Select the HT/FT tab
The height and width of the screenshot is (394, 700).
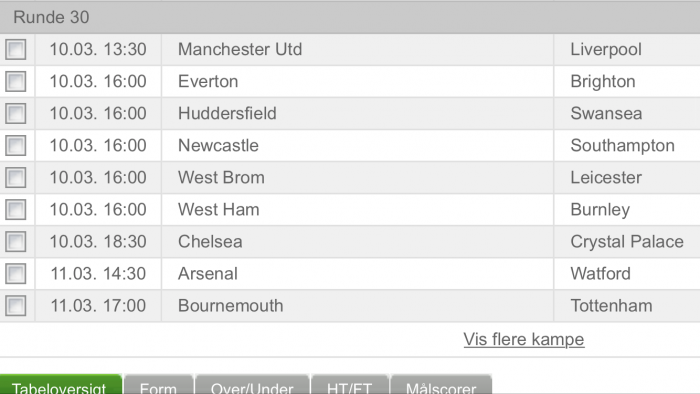[350, 385]
